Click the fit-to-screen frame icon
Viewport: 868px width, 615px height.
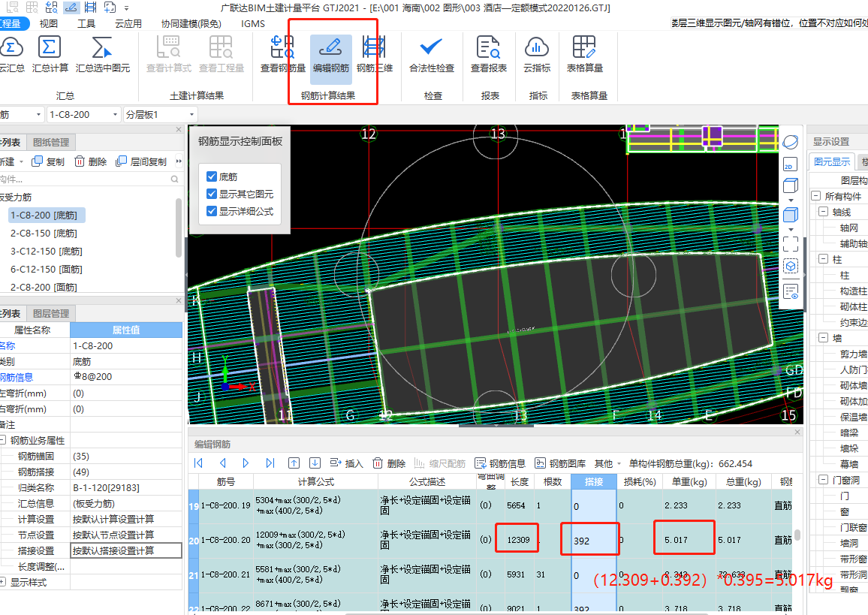(791, 243)
